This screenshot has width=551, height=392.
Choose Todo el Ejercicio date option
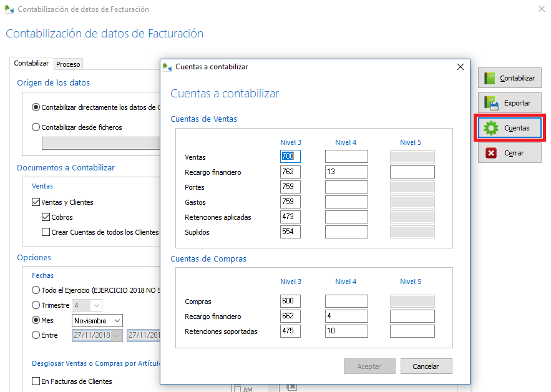[x=37, y=290]
